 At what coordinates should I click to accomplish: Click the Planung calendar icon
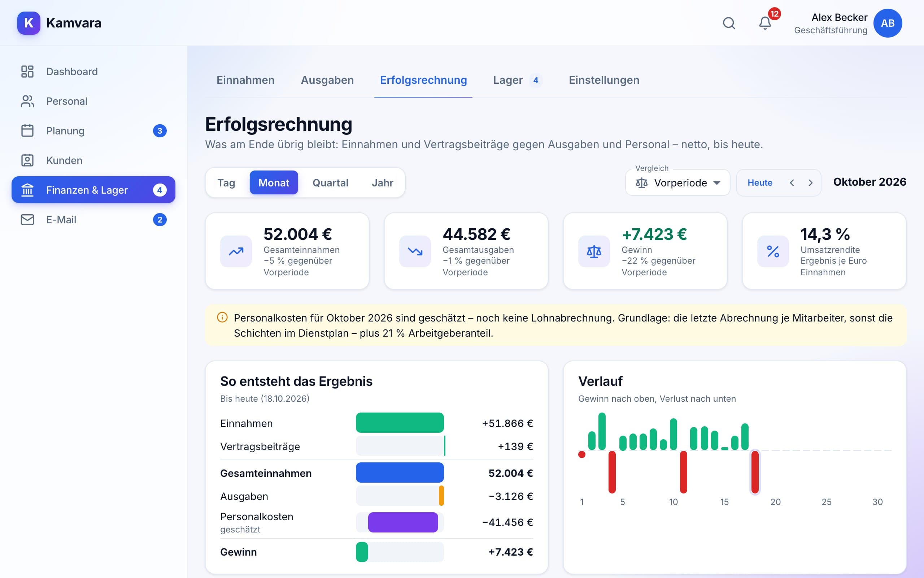click(x=27, y=131)
